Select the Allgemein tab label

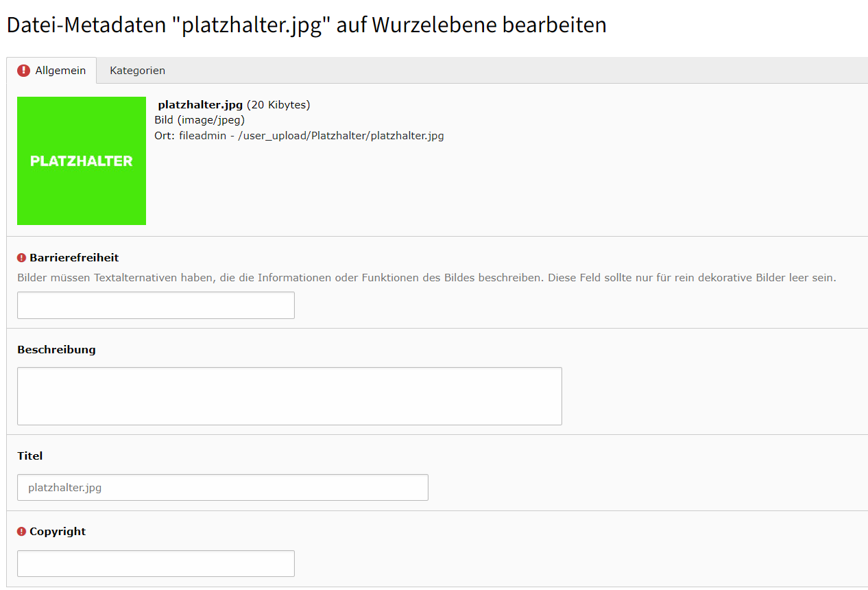pos(60,71)
